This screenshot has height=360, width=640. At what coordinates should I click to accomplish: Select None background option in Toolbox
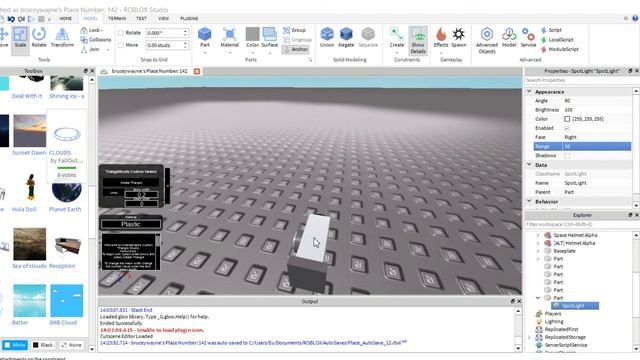point(71,345)
